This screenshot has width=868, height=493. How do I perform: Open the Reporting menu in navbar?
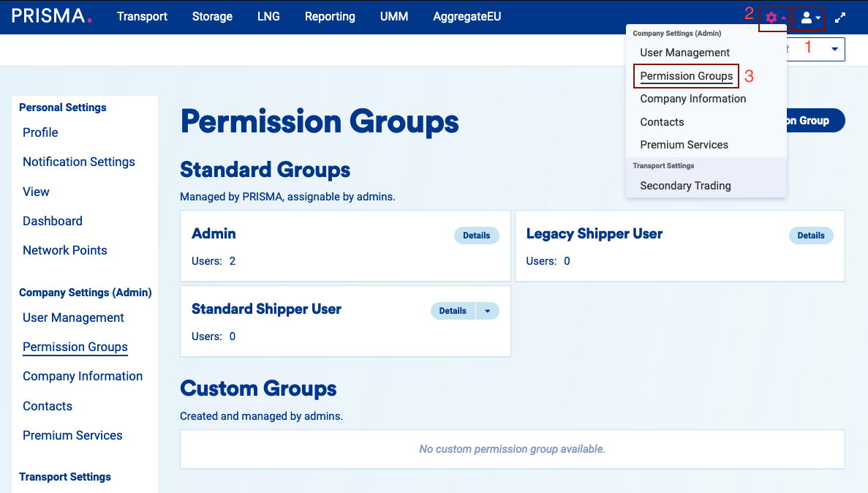click(x=330, y=16)
